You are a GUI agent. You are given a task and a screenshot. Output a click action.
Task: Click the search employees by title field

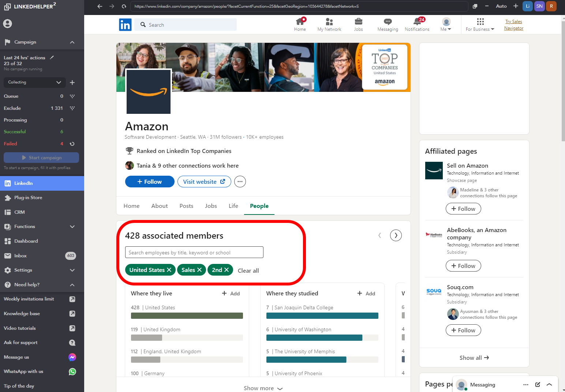click(x=194, y=253)
